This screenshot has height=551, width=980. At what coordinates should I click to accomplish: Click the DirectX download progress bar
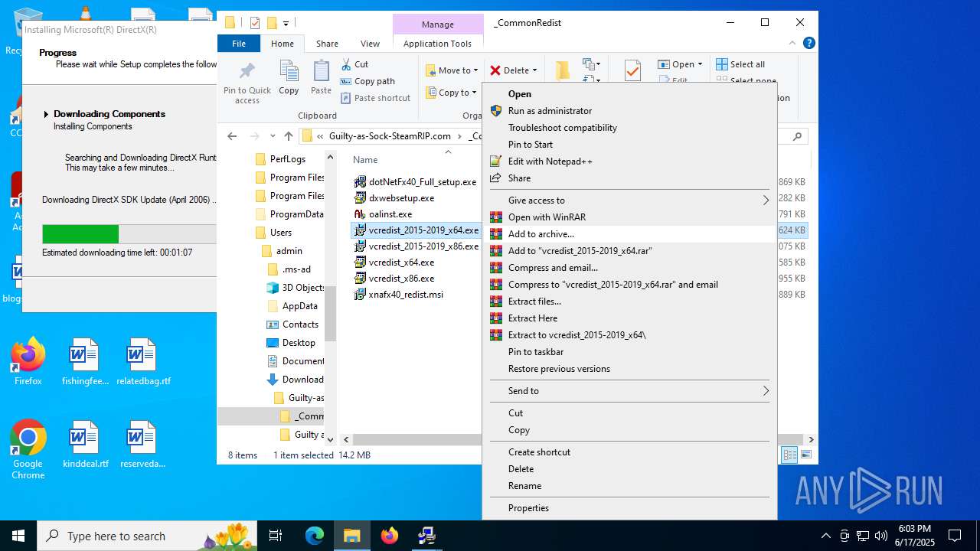tap(129, 234)
